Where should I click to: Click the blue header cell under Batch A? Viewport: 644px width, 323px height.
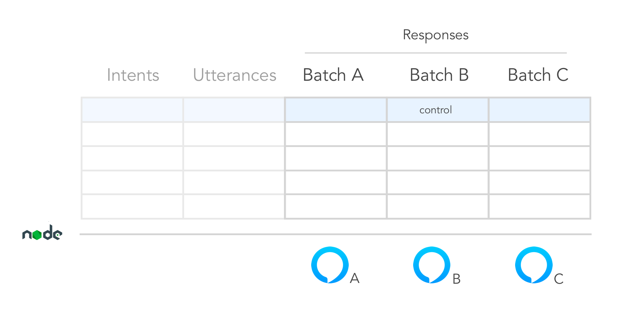(x=336, y=110)
